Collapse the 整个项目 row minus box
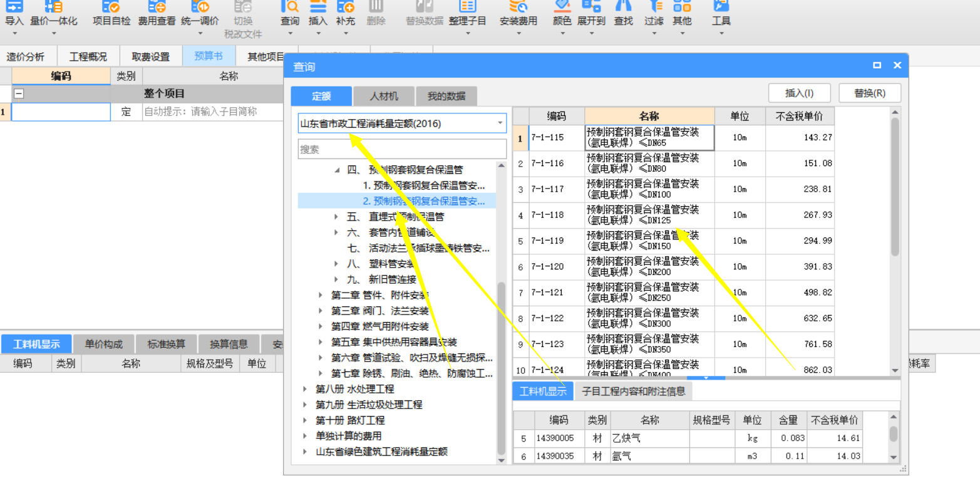 pos(19,94)
